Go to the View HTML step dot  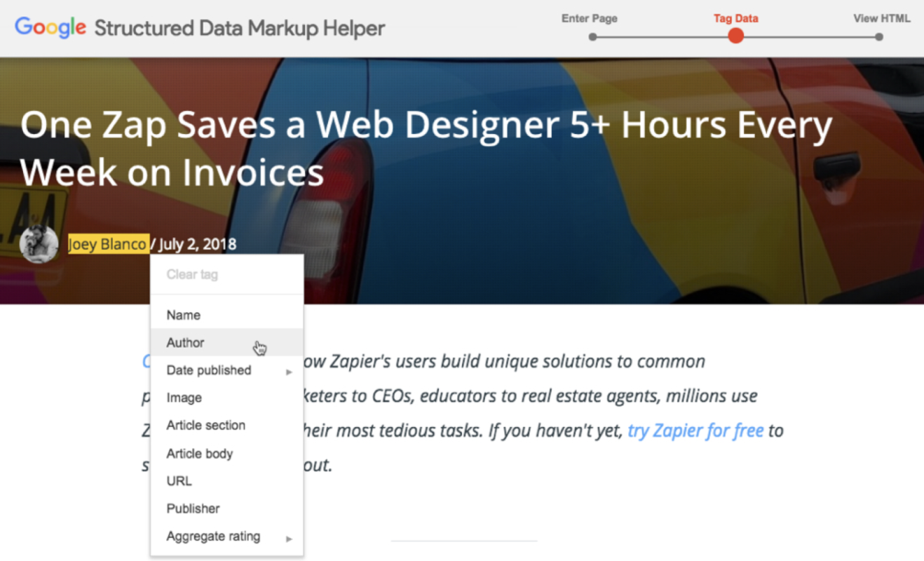click(880, 36)
